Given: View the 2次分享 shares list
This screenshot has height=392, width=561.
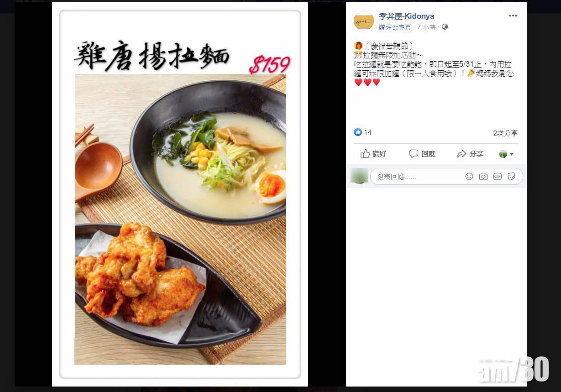Looking at the screenshot, I should 505,133.
